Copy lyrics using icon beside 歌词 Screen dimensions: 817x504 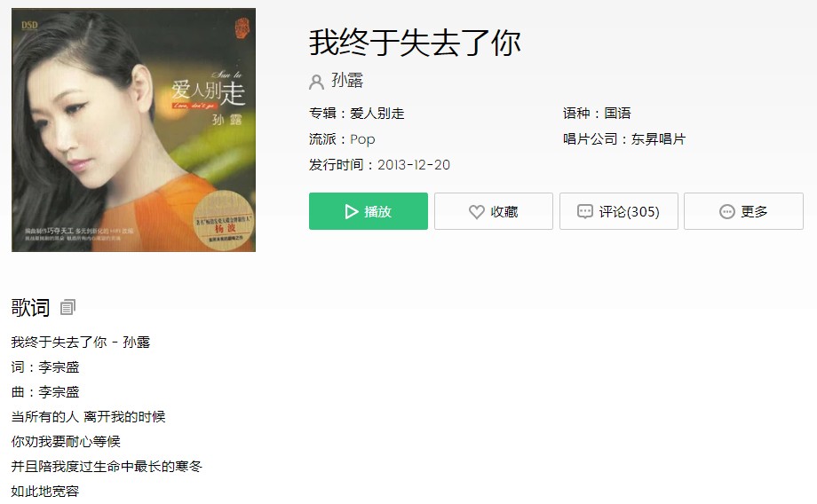pyautogui.click(x=67, y=307)
